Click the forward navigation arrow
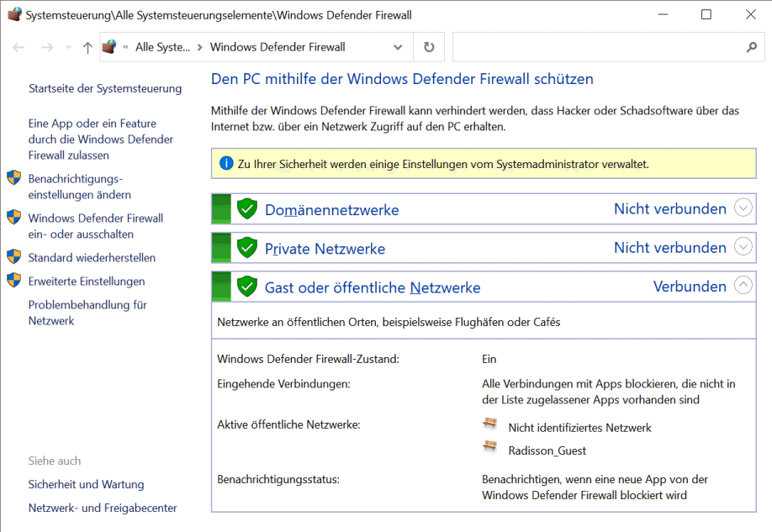 point(47,47)
